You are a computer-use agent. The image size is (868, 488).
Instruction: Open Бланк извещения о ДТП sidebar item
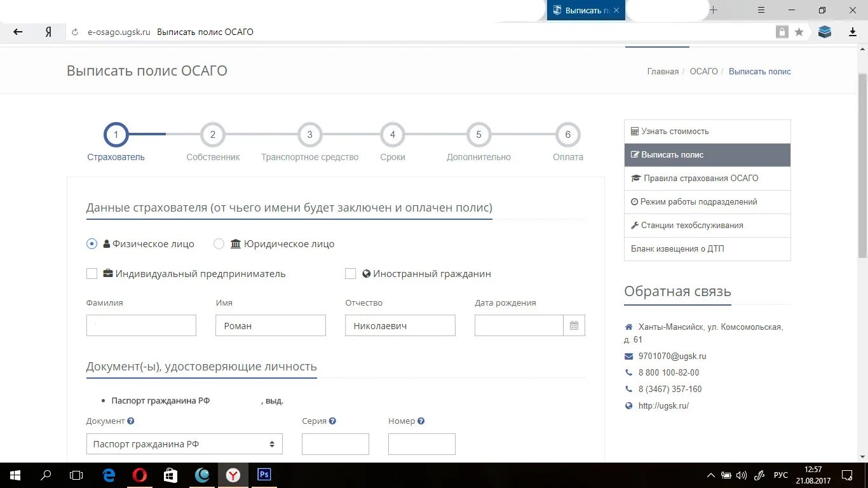(x=707, y=249)
